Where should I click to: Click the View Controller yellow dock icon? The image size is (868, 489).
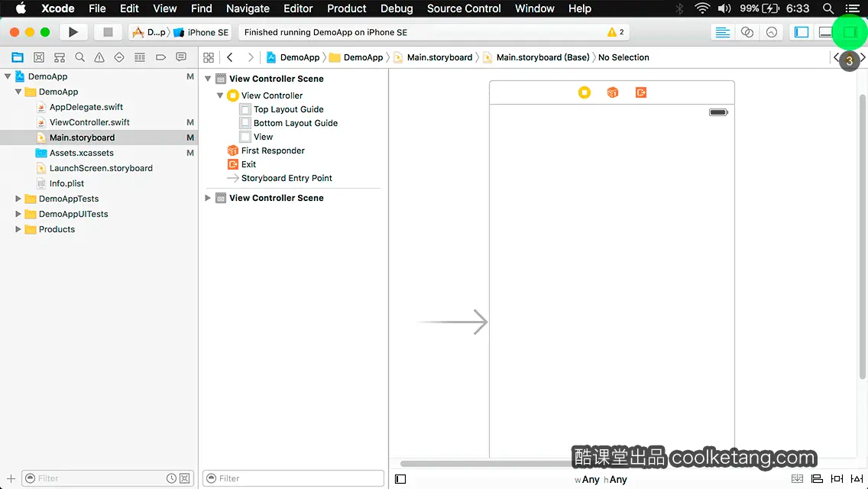click(584, 92)
